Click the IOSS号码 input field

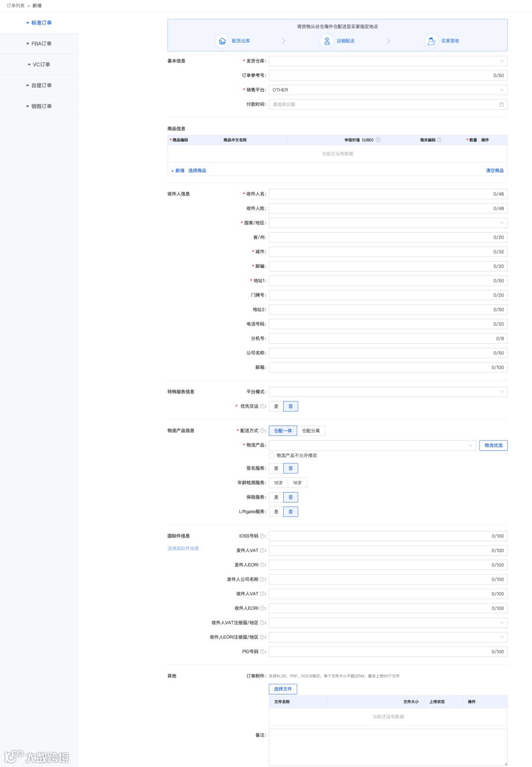388,536
